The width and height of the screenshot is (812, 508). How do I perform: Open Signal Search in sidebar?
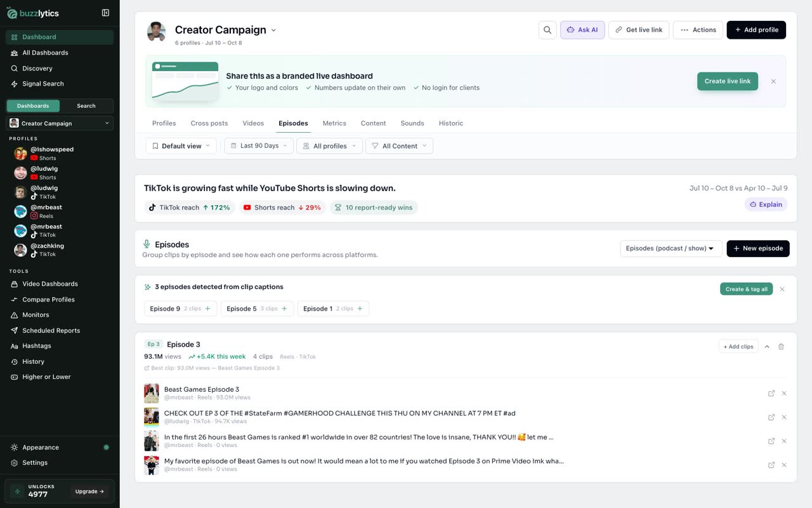[x=60, y=84]
